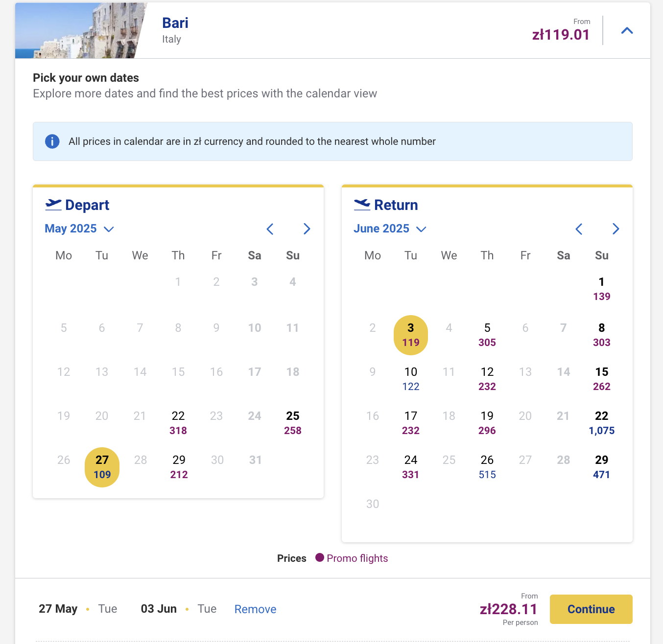This screenshot has height=644, width=663.
Task: Choose 22 June return priced 1,075
Action: coord(602,423)
